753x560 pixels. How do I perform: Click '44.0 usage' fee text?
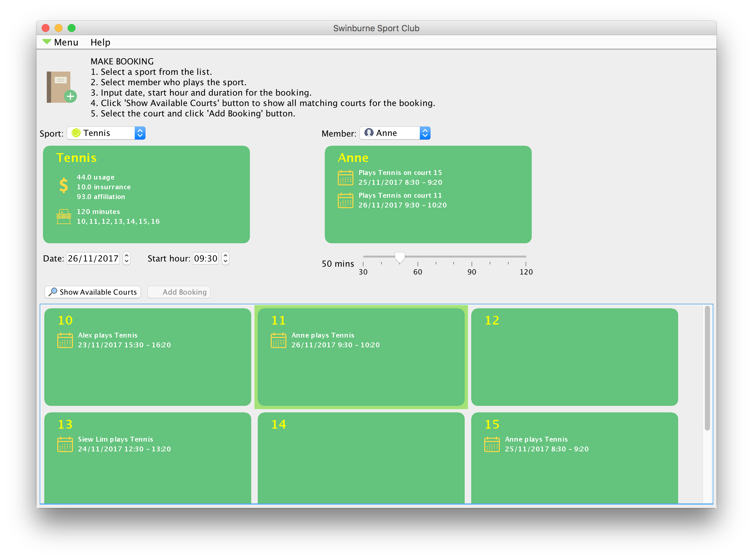[96, 177]
